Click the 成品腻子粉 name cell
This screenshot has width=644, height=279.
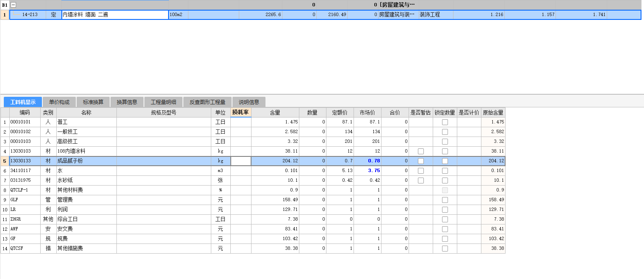click(x=86, y=161)
